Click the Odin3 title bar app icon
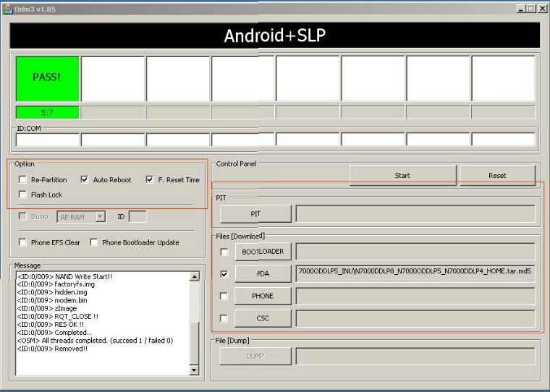 tap(8, 9)
